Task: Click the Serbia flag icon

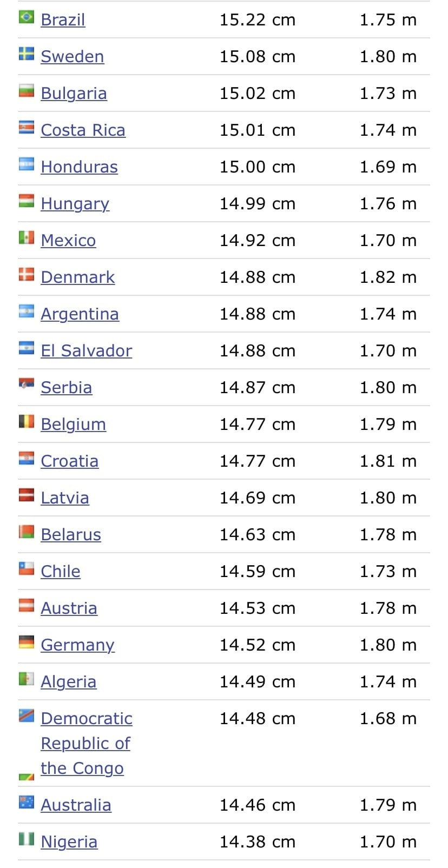Action: (27, 384)
